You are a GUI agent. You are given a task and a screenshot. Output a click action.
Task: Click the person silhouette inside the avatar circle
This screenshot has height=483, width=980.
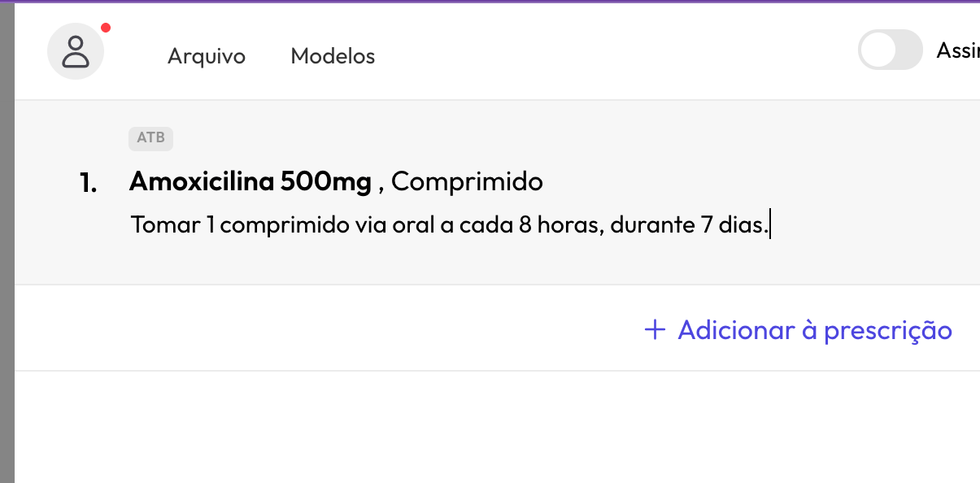pos(76,50)
